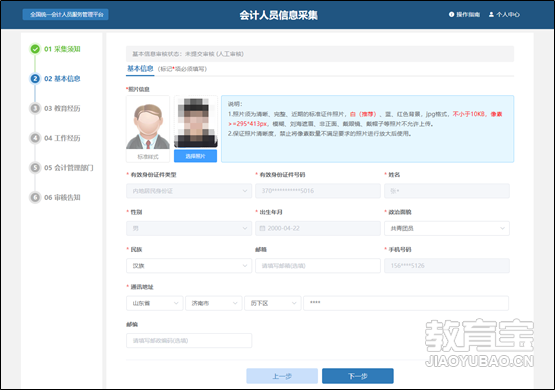The width and height of the screenshot is (555, 390).
Task: Click the 标准样式 caption
Action: pos(148,156)
